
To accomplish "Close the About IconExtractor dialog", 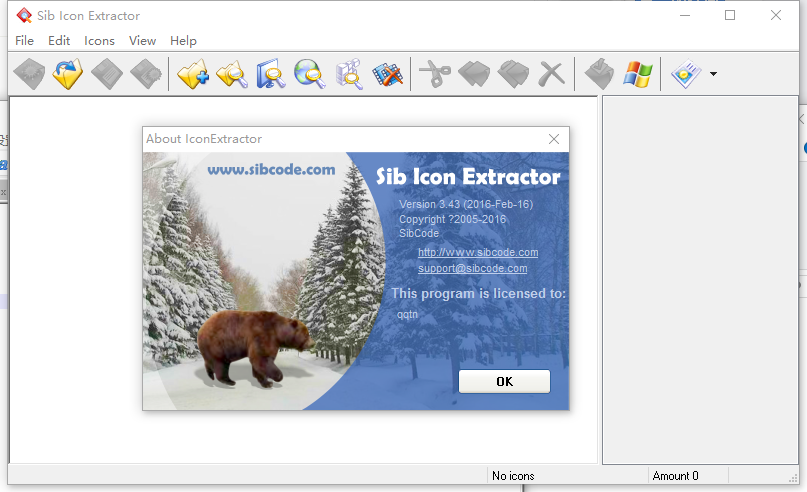I will (x=554, y=139).
